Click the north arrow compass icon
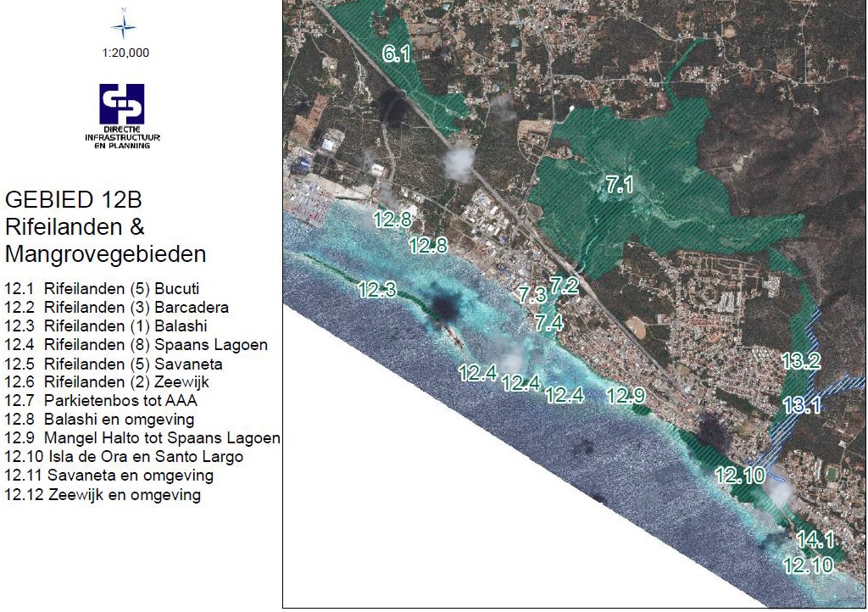 pos(125,26)
